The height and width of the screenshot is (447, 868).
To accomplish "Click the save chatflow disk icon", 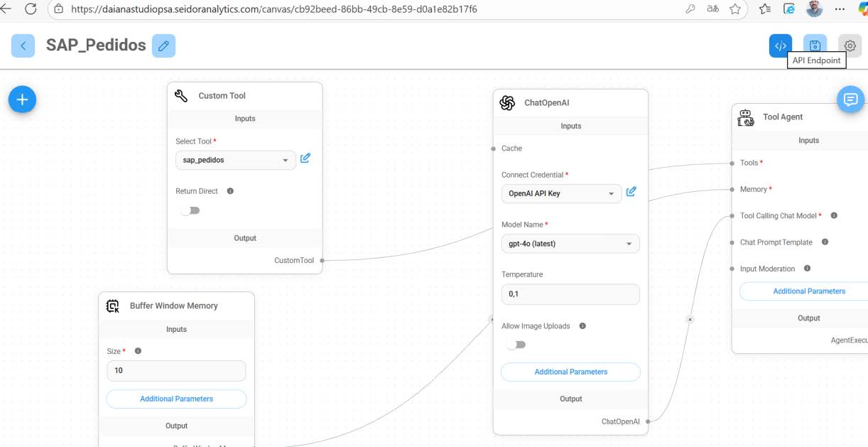I will (815, 46).
